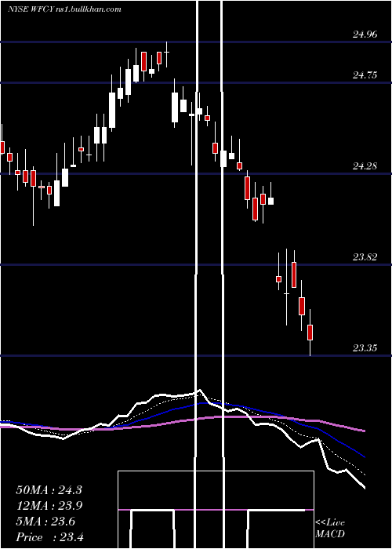Screen dimensions: 392x549
Task: Click the 23.82 price level label
Action: pos(365,257)
